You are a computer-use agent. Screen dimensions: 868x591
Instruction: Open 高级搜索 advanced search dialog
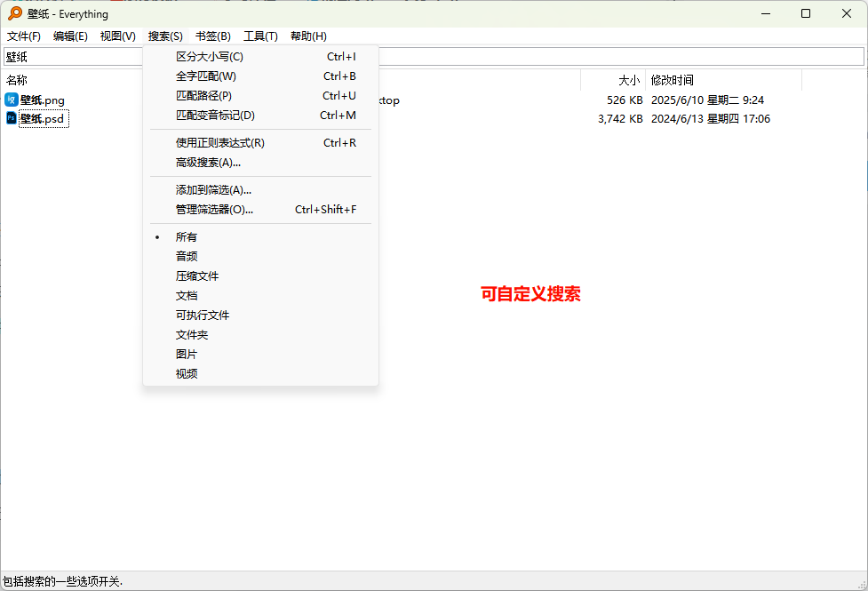(x=208, y=163)
